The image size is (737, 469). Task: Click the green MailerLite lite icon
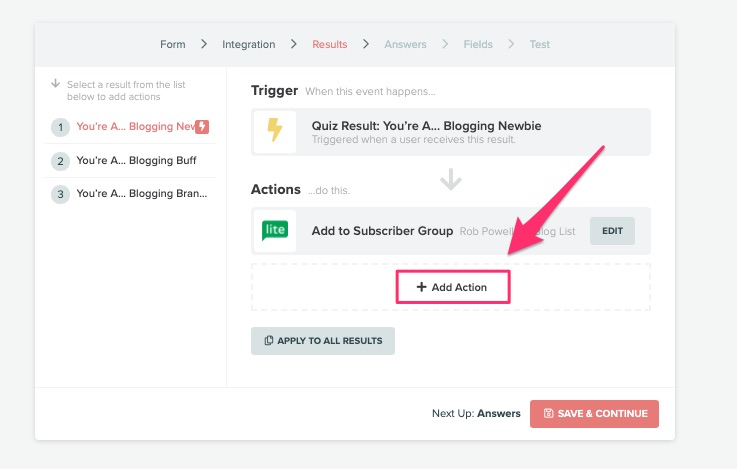click(x=274, y=231)
